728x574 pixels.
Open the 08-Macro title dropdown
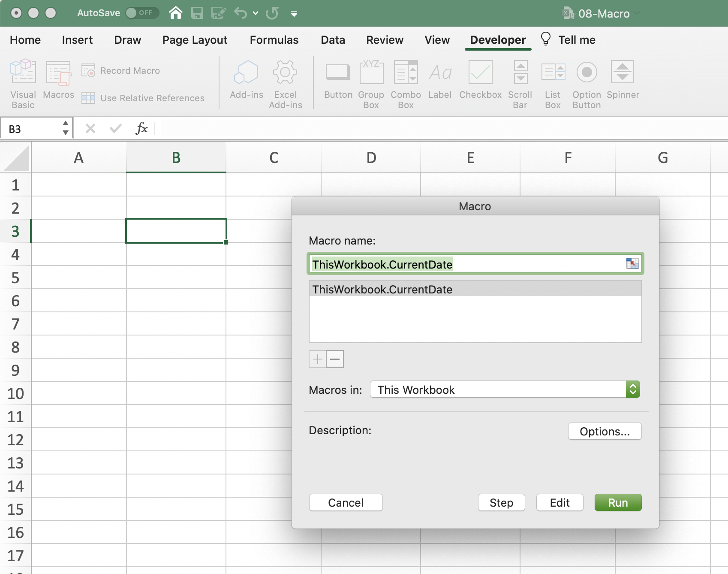coord(638,13)
